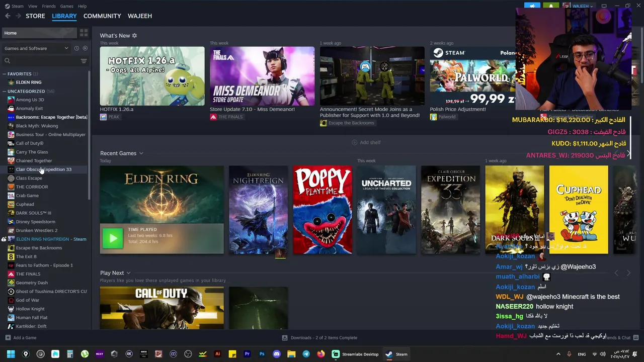Sort library by recent activity clock icon

click(x=76, y=48)
